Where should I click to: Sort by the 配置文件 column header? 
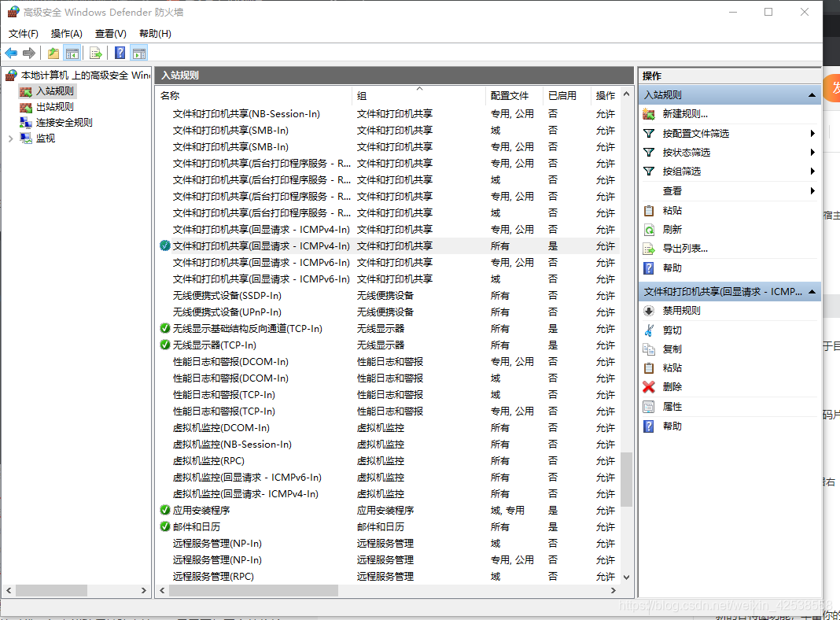514,95
